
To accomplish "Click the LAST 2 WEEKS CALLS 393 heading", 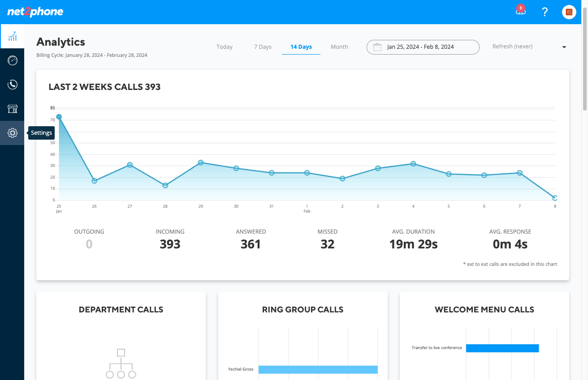I will (x=104, y=87).
